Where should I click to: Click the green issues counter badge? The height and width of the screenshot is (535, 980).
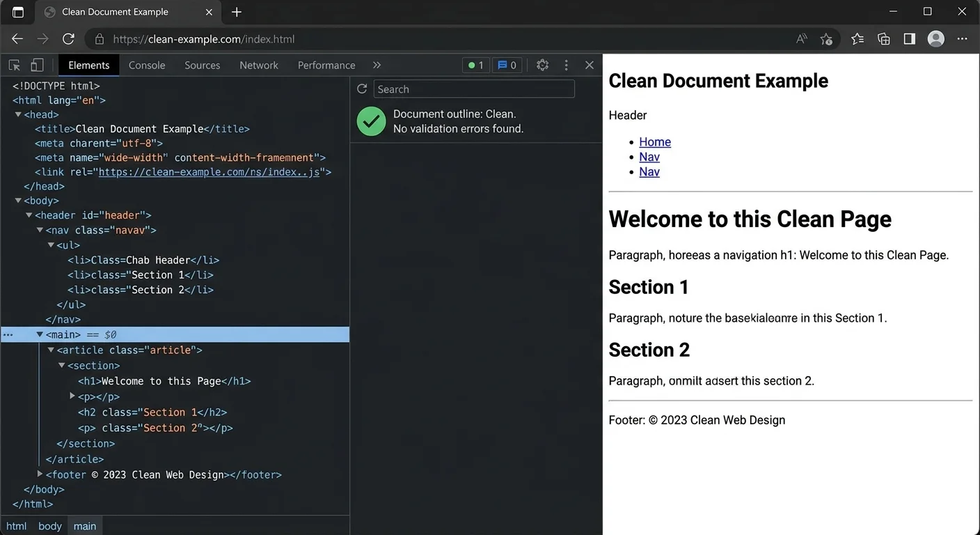[x=476, y=65]
